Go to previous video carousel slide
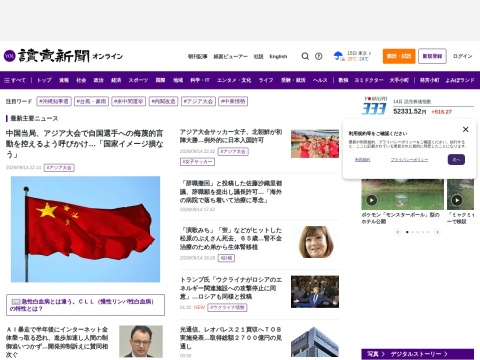 398,232
